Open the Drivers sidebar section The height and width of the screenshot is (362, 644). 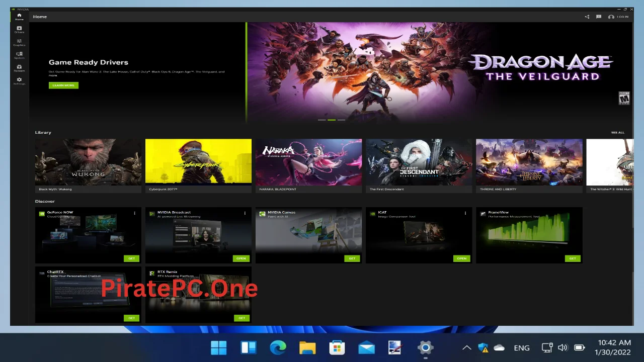[x=19, y=30]
